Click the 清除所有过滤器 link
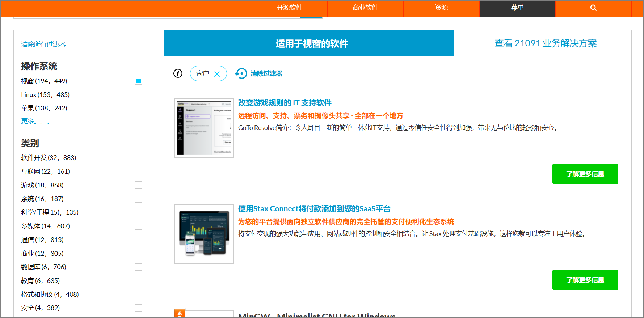 point(43,44)
